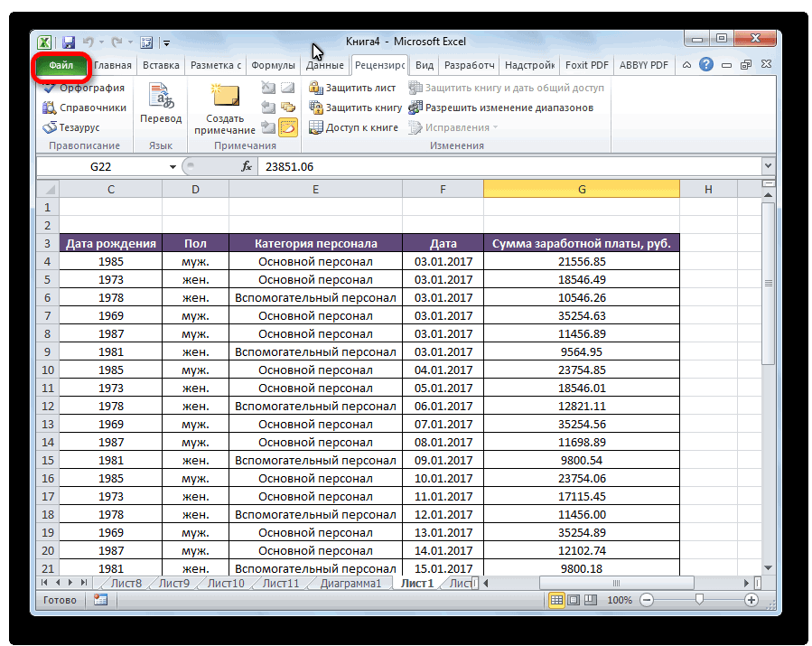This screenshot has width=812, height=646.
Task: Click Разрешить изменение диапазонов
Action: coord(500,108)
